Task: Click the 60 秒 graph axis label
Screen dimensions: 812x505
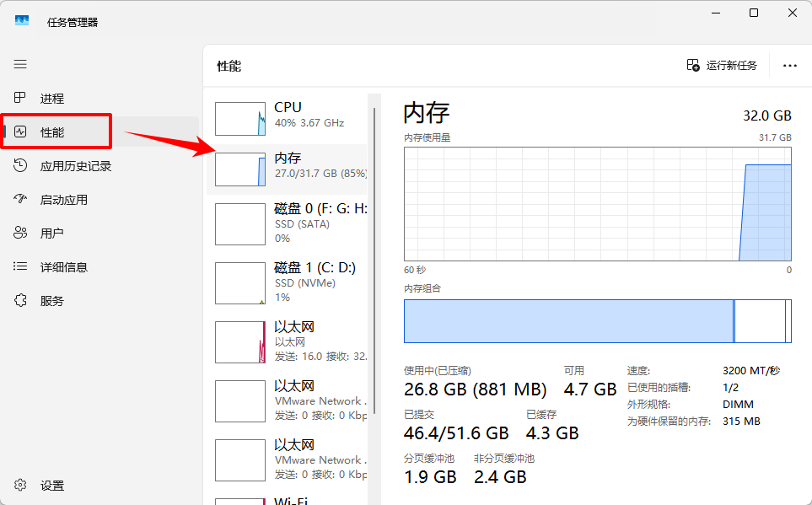Action: 415,270
